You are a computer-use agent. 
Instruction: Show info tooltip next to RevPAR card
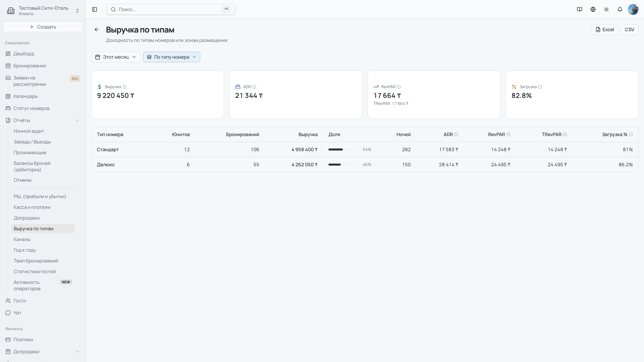tap(399, 87)
